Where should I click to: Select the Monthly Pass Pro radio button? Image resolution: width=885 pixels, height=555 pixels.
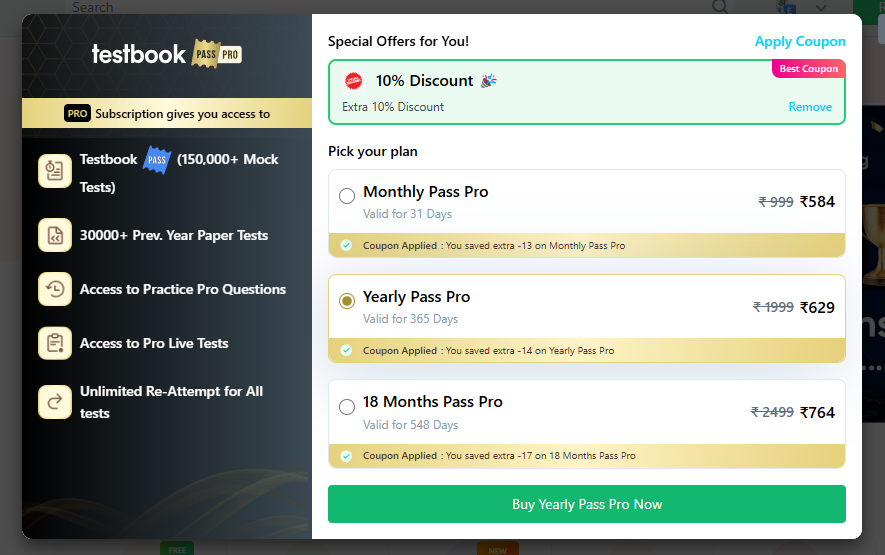click(347, 196)
